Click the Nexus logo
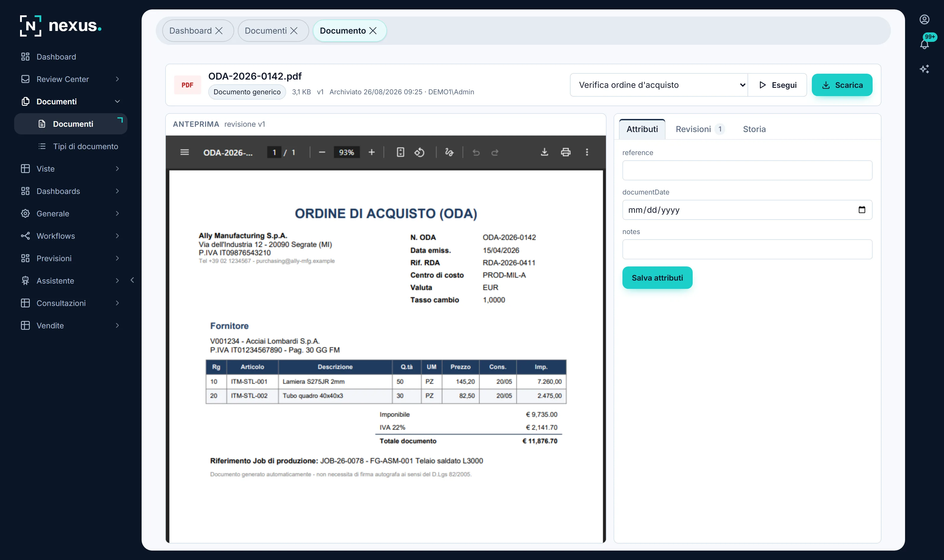 (60, 26)
